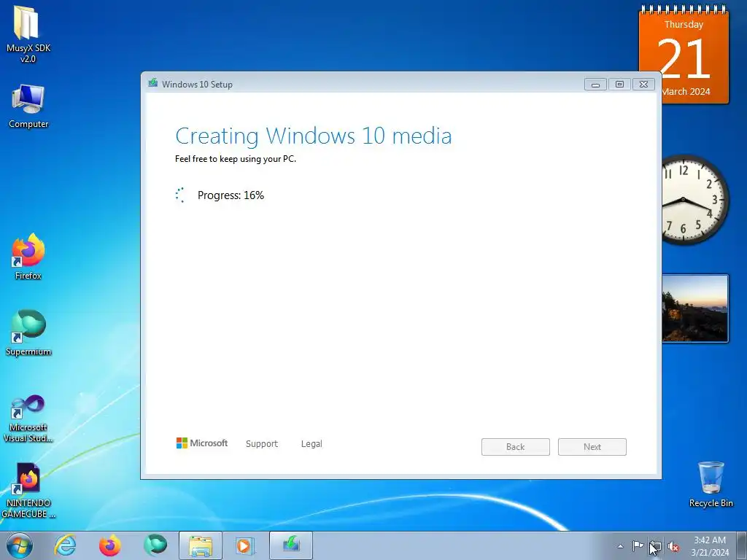747x560 pixels.
Task: Open the Action Center flag icon
Action: [638, 546]
